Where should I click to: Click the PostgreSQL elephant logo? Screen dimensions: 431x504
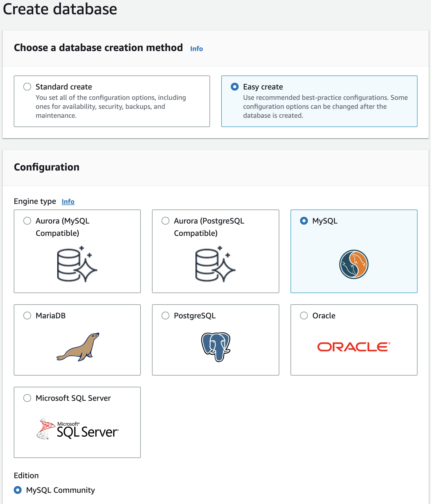click(216, 347)
